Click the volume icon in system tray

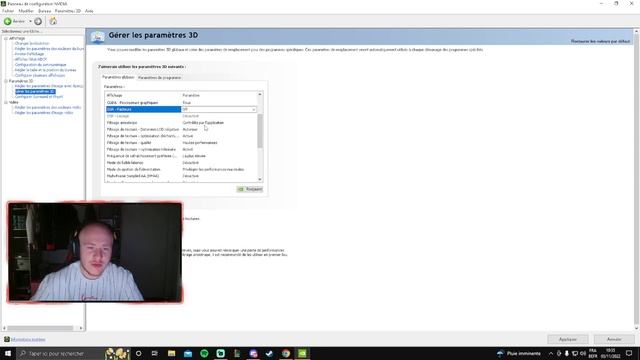click(582, 353)
